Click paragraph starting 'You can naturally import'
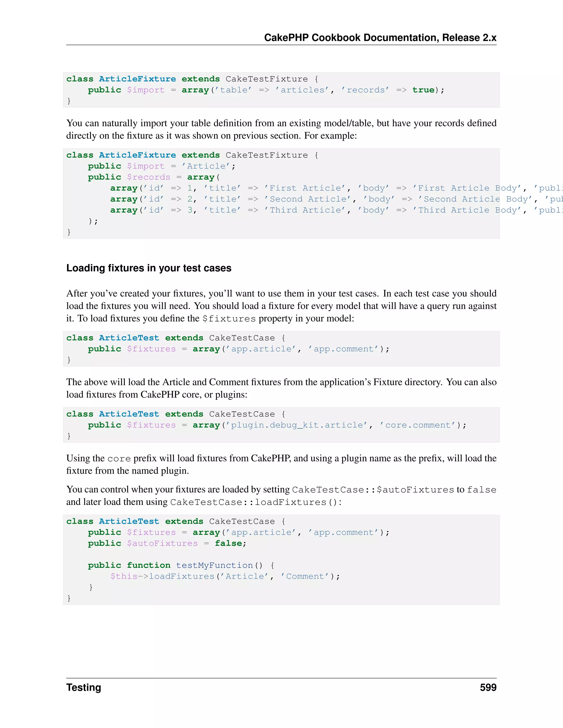 pyautogui.click(x=281, y=129)
